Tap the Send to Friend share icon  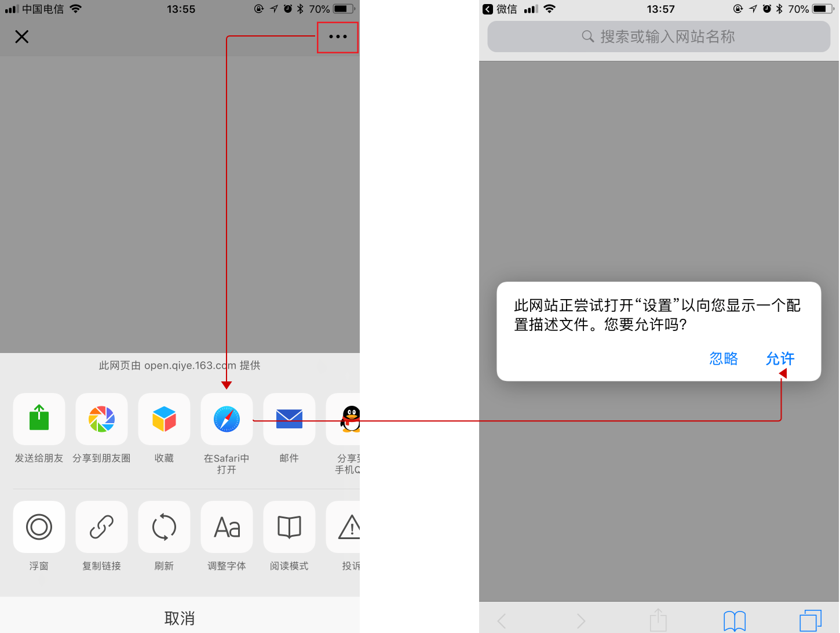39,419
